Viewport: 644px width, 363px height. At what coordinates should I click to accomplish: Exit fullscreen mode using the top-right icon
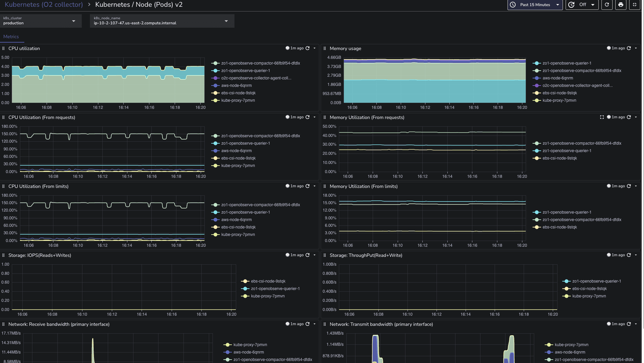click(635, 5)
